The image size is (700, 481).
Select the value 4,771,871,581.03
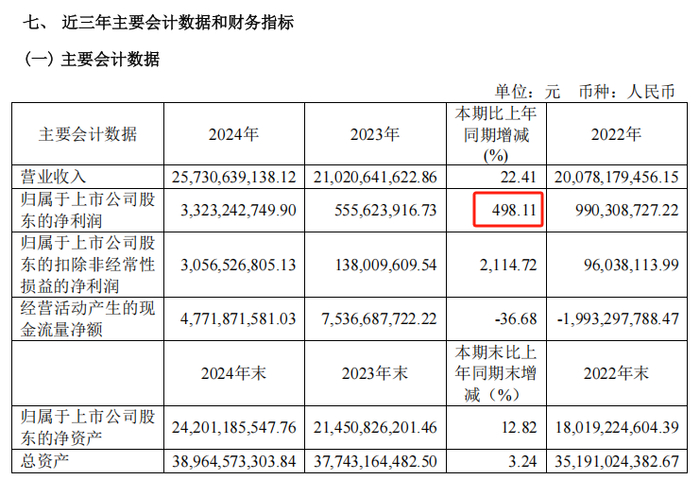tap(238, 319)
